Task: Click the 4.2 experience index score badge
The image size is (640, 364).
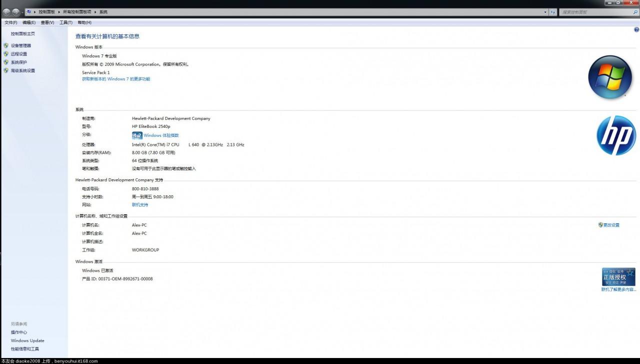Action: (x=137, y=135)
